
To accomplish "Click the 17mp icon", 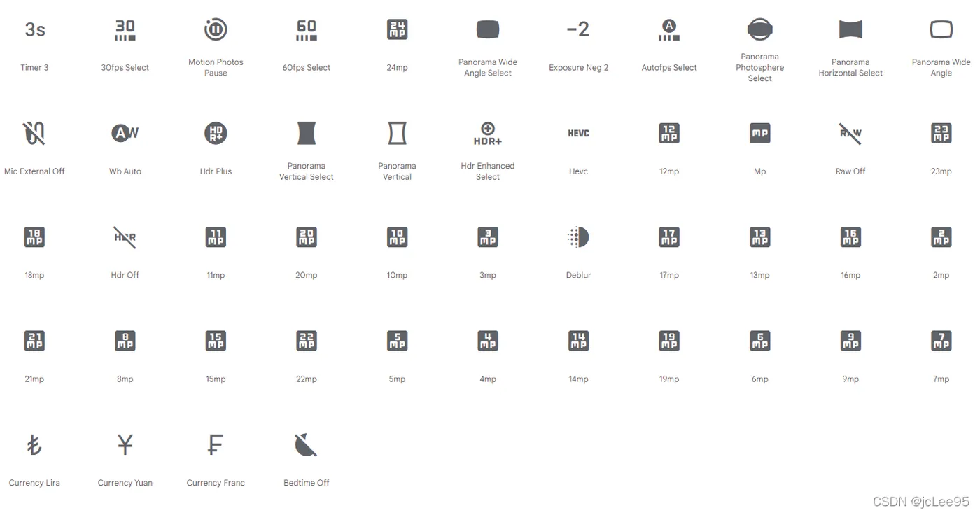I will pyautogui.click(x=669, y=237).
